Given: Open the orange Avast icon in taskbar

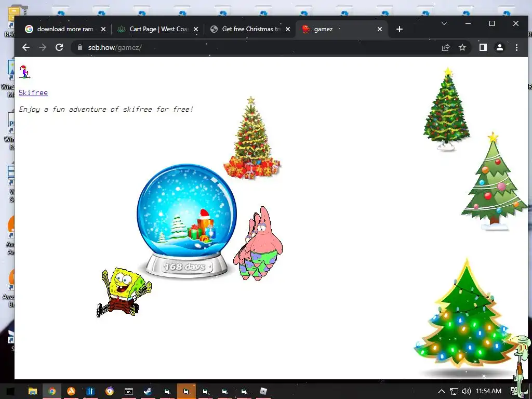Looking at the screenshot, I should point(71,391).
